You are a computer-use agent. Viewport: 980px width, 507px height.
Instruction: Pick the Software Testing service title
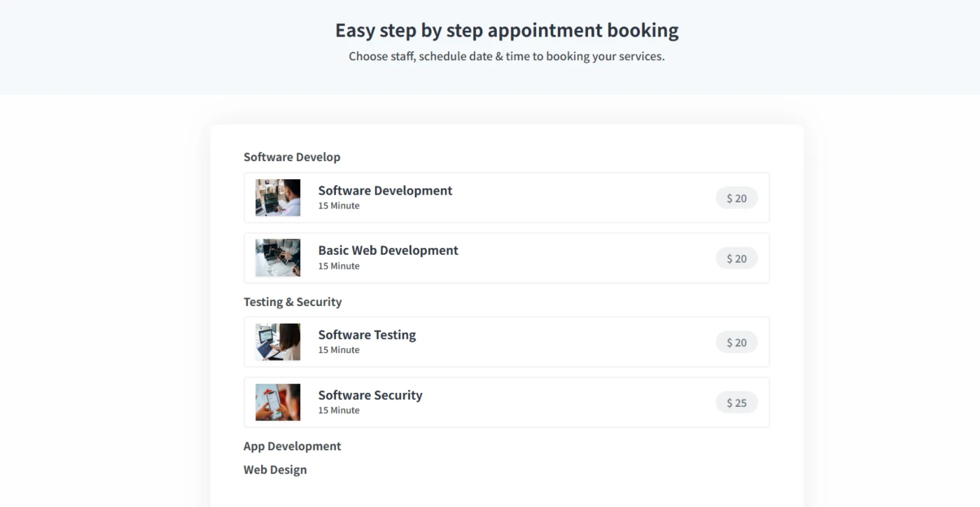tap(367, 335)
